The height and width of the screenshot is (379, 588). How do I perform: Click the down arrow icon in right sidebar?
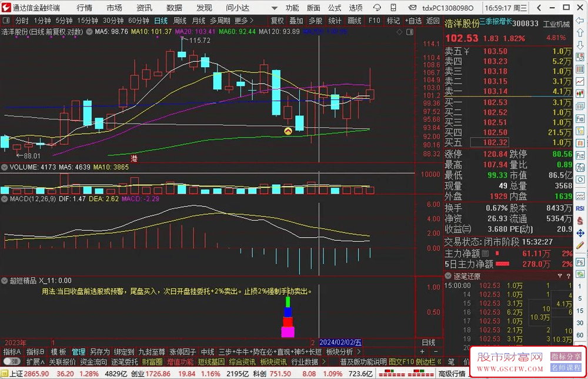click(x=580, y=45)
